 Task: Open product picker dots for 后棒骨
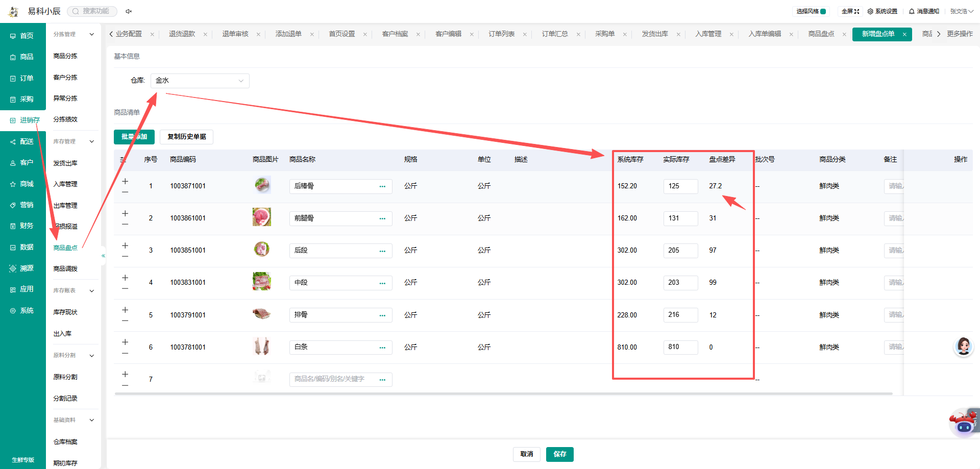pos(382,186)
